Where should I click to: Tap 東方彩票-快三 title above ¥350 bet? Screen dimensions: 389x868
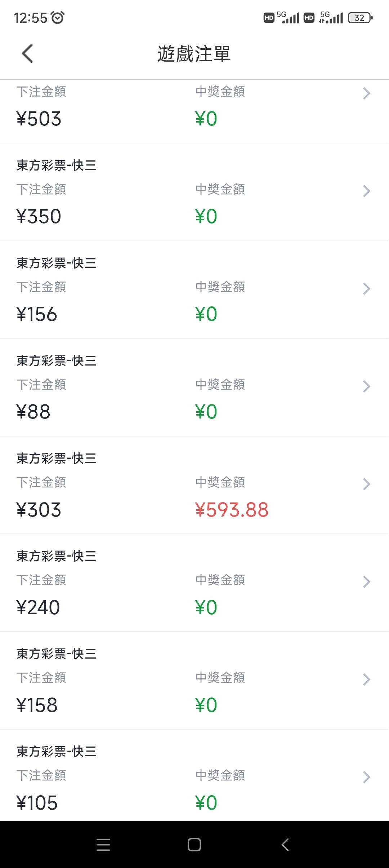(x=57, y=165)
